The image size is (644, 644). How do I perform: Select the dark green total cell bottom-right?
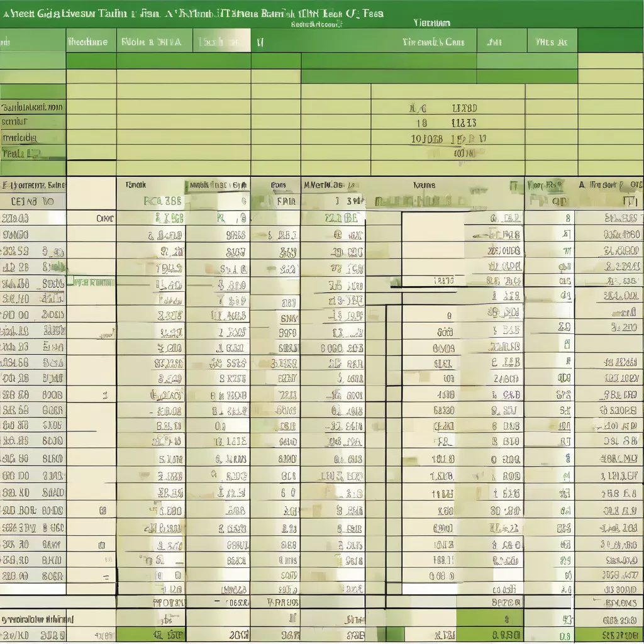tap(608, 635)
